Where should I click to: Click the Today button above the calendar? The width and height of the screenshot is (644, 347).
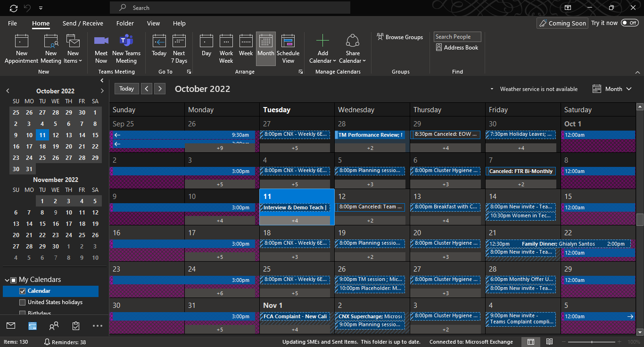(x=126, y=89)
